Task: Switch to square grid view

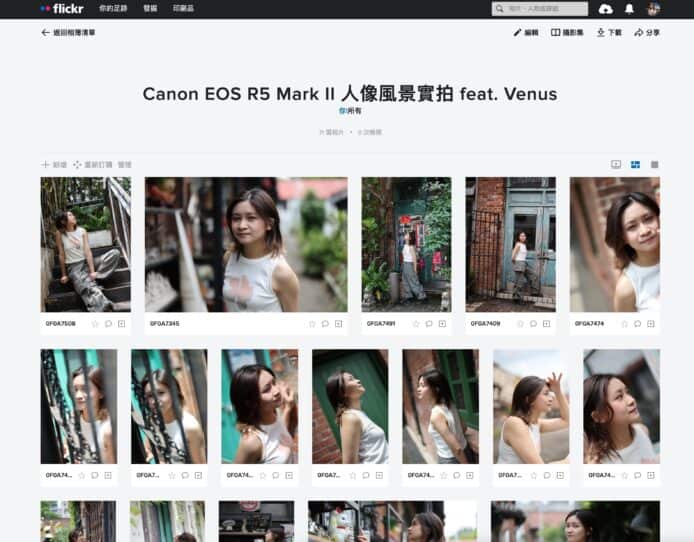Action: click(x=654, y=164)
